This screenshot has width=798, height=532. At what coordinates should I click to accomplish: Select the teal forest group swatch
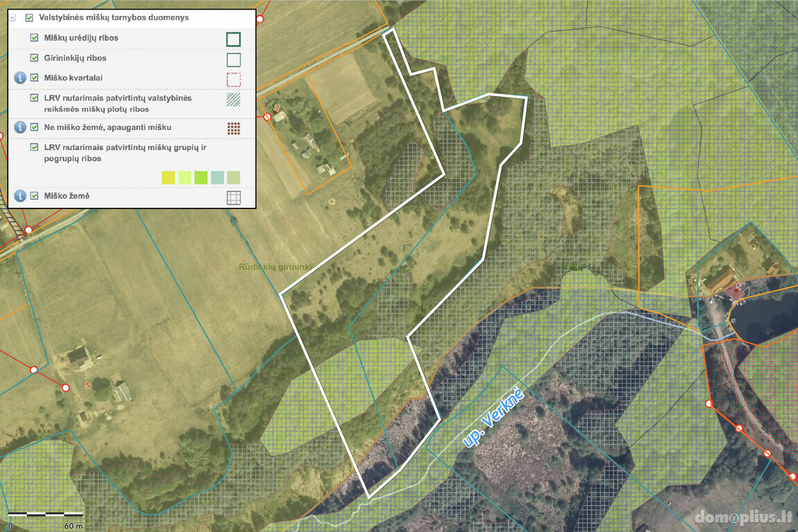click(217, 177)
